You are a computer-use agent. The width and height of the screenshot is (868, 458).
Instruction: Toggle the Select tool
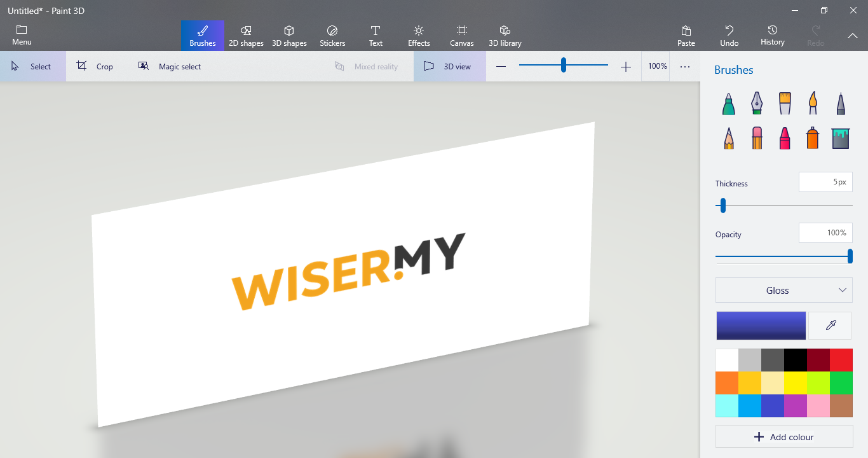pyautogui.click(x=32, y=66)
